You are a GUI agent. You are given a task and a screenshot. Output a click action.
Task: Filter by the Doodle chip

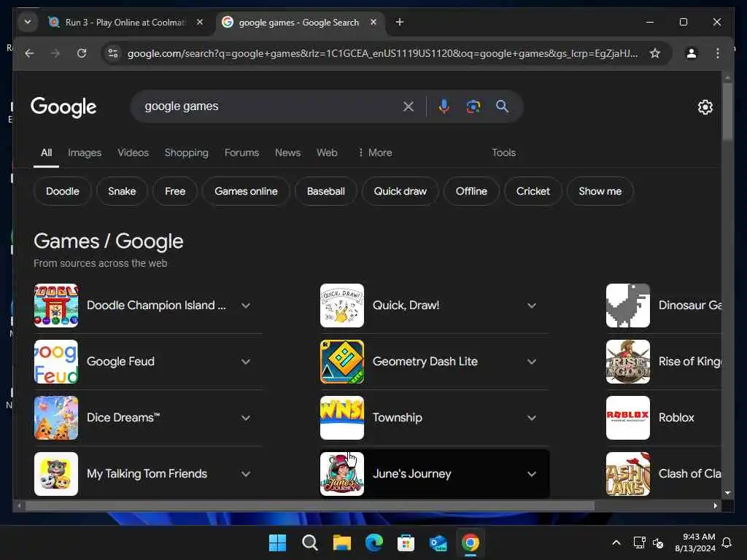pos(63,192)
